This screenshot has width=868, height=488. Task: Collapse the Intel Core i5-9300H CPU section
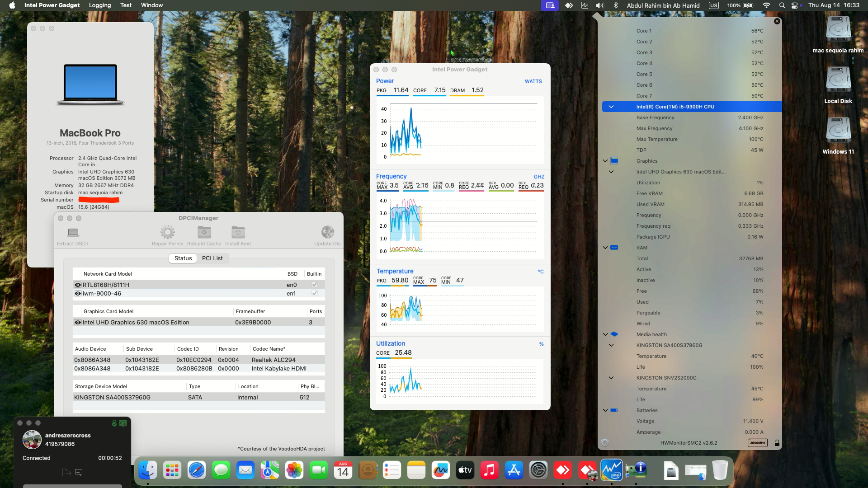(611, 107)
